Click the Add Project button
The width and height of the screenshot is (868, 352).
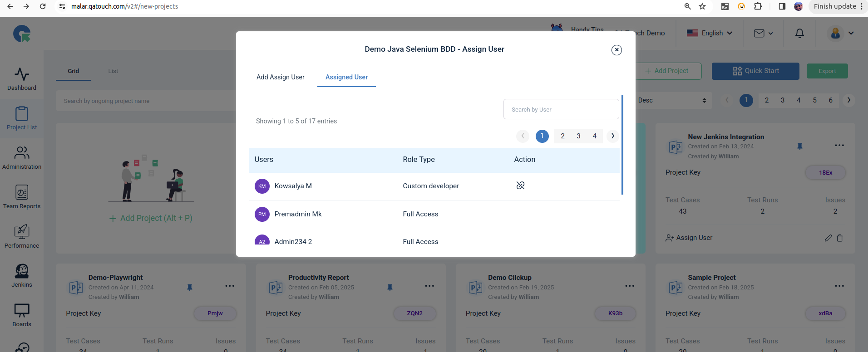(x=668, y=71)
